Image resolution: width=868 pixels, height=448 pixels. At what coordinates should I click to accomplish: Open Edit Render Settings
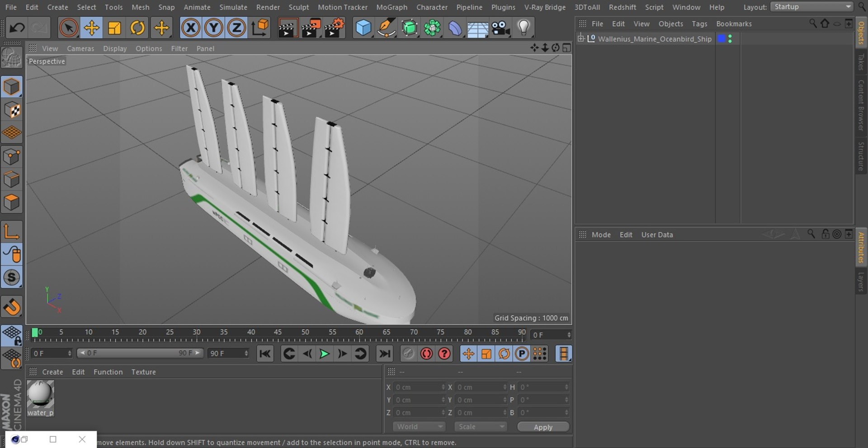[x=335, y=28]
